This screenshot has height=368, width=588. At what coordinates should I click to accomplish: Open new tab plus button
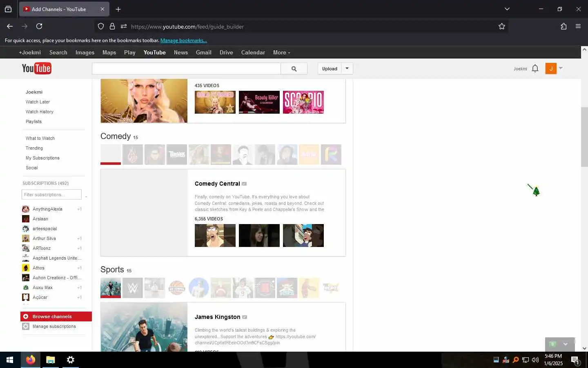[118, 9]
